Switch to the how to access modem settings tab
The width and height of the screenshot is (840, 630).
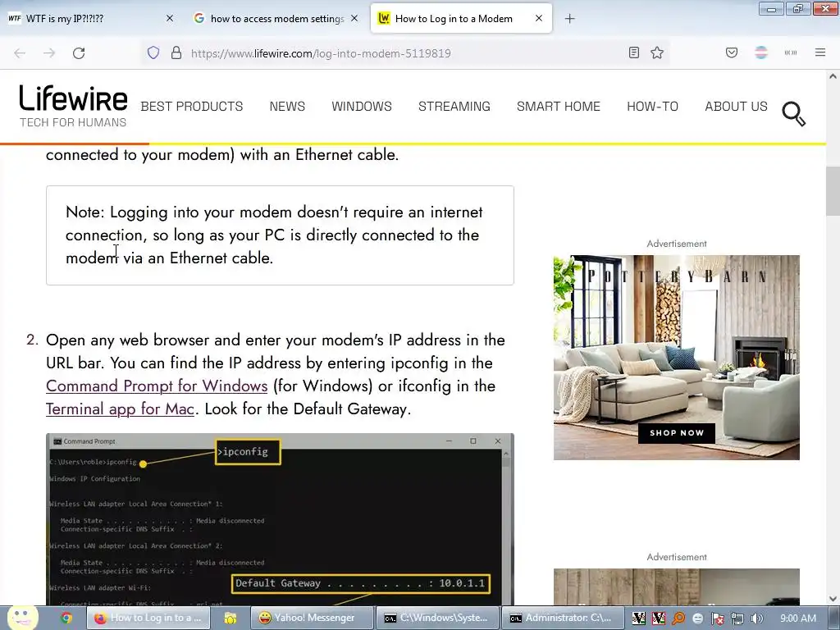276,19
